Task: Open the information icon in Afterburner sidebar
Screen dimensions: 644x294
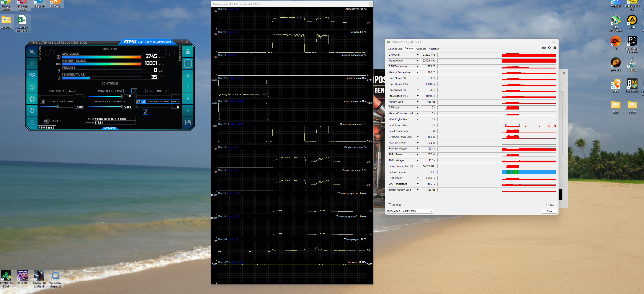Action: click(x=32, y=87)
